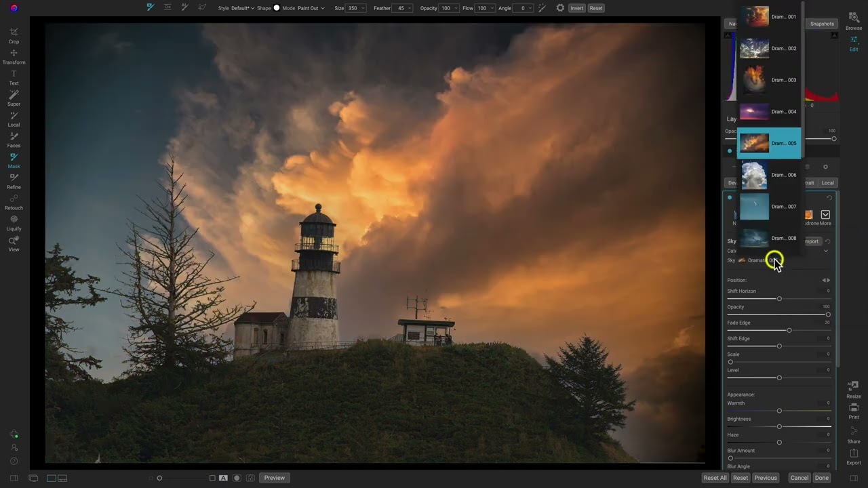Image resolution: width=868 pixels, height=488 pixels.
Task: Select the View zoom tool
Action: pyautogui.click(x=14, y=244)
